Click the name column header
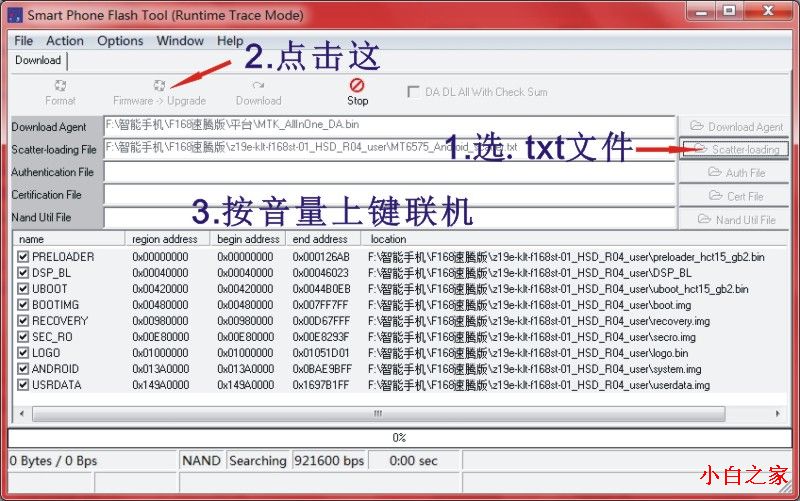 coord(69,239)
